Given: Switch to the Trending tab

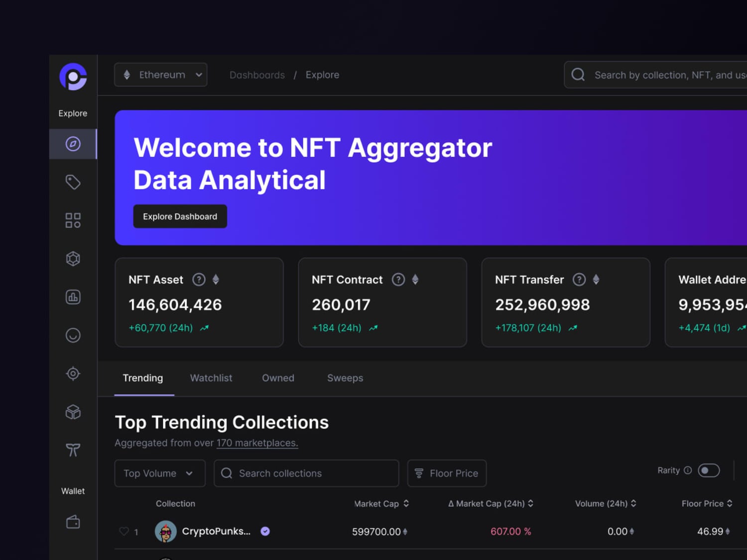Looking at the screenshot, I should 143,378.
